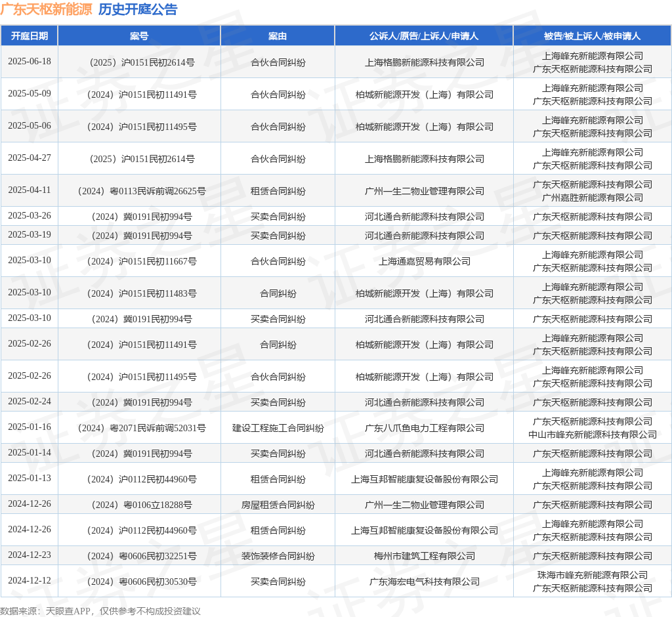Click the date cell 2025-01-13
Image resolution: width=672 pixels, height=617 pixels.
point(29,478)
